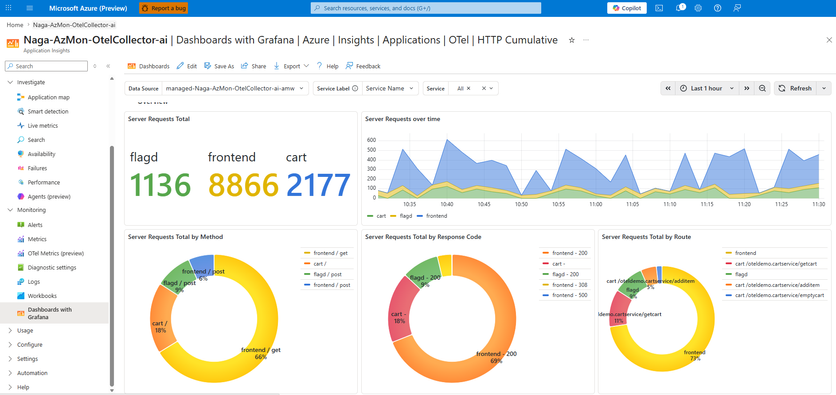The width and height of the screenshot is (836, 395).
Task: Click the Share toolbar button
Action: point(253,66)
